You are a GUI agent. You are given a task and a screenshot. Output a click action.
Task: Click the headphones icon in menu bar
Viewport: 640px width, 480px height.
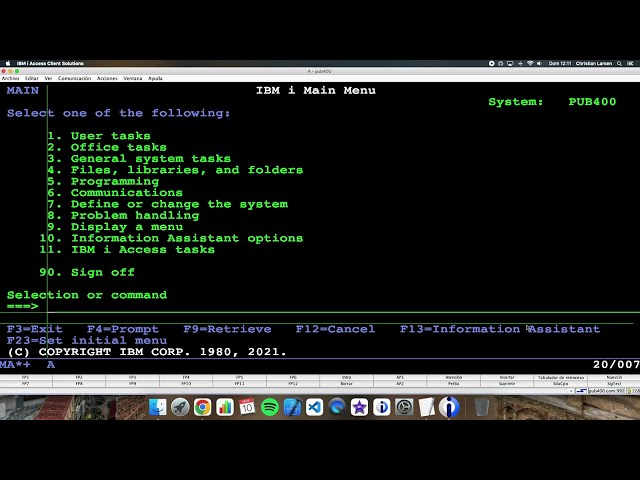[500, 63]
